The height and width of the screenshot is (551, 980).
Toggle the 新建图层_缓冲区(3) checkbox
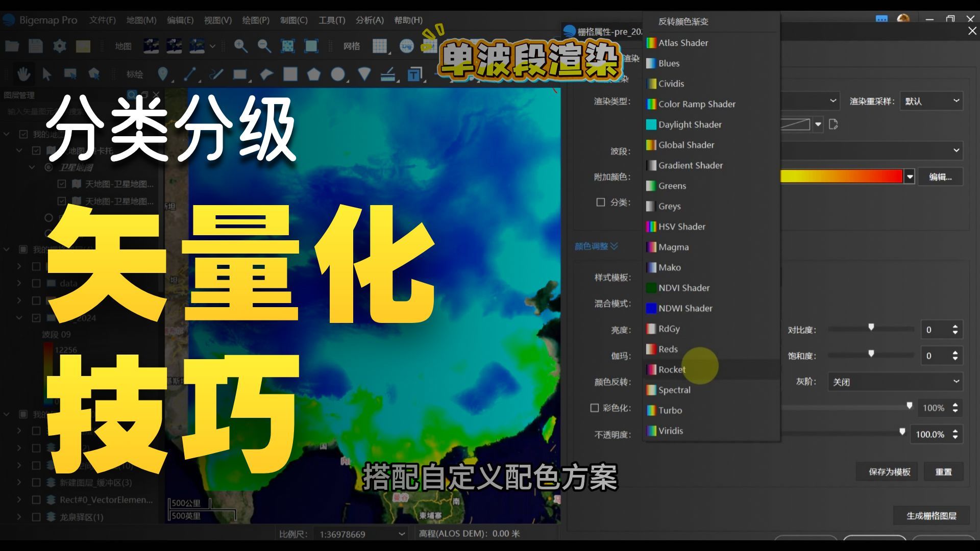[36, 482]
